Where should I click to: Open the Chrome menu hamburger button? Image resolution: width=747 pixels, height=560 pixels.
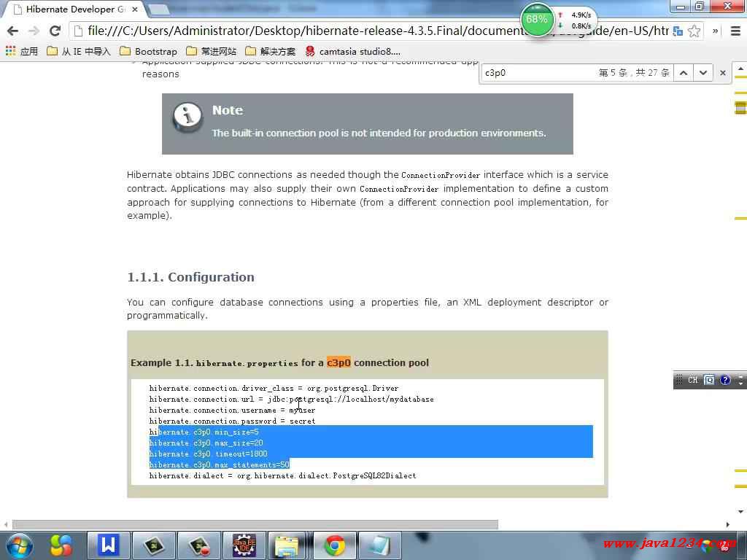[x=735, y=31]
